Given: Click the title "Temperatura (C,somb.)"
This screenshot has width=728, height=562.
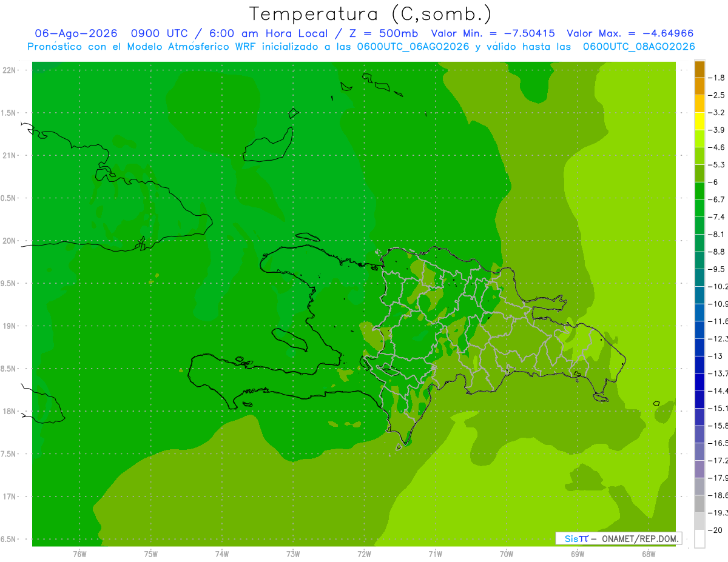Looking at the screenshot, I should 370,14.
